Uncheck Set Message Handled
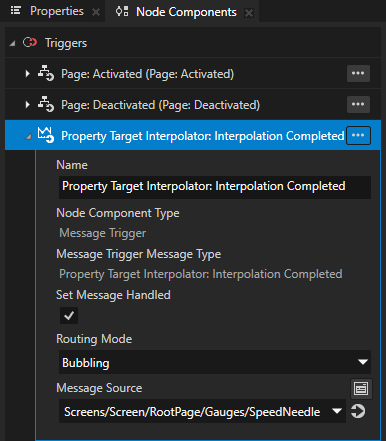The height and width of the screenshot is (441, 386). tap(69, 315)
